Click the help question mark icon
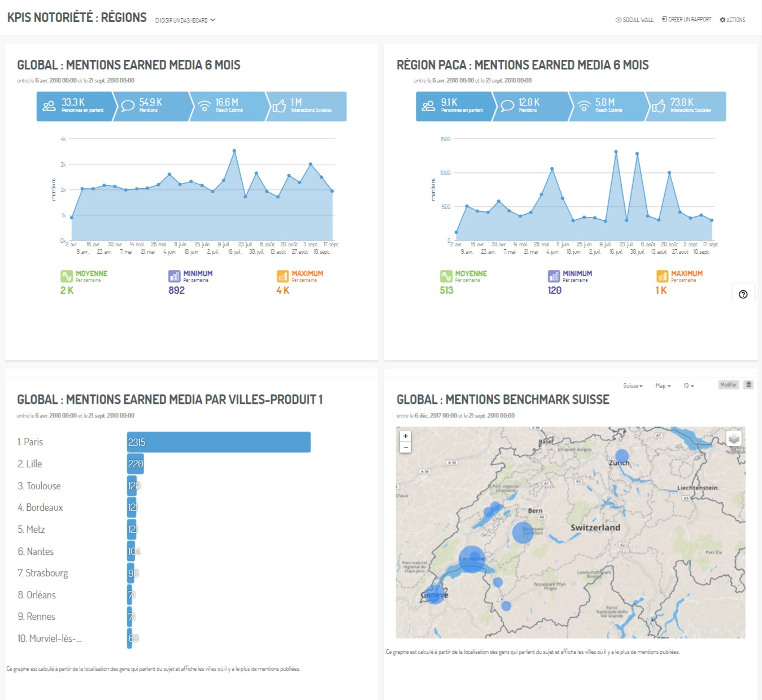This screenshot has width=762, height=700. [743, 294]
